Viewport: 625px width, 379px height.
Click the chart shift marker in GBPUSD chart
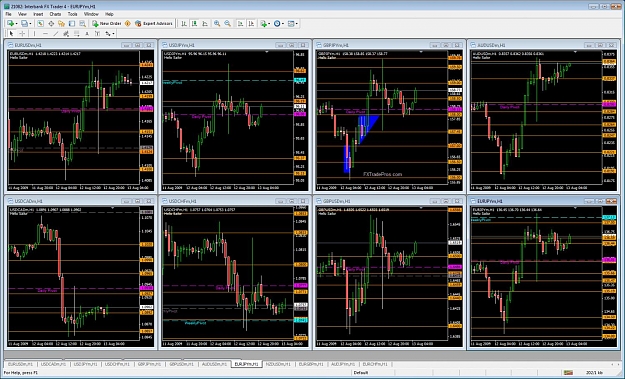pos(421,208)
